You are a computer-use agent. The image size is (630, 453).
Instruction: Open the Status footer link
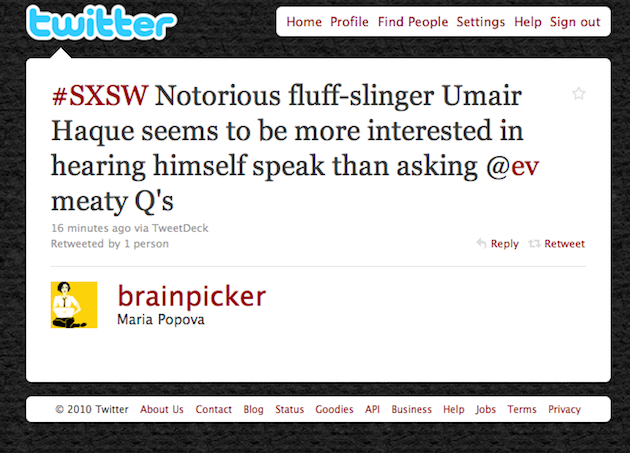tap(289, 409)
